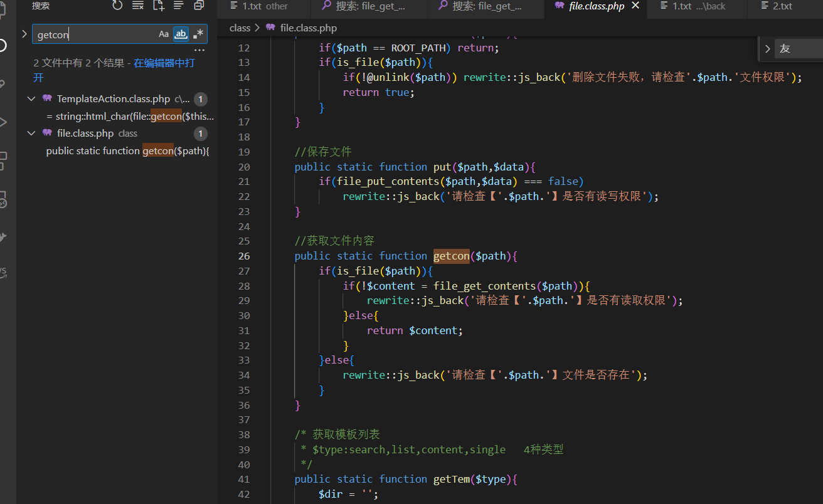
Task: Collapse all search results
Action: click(x=199, y=6)
